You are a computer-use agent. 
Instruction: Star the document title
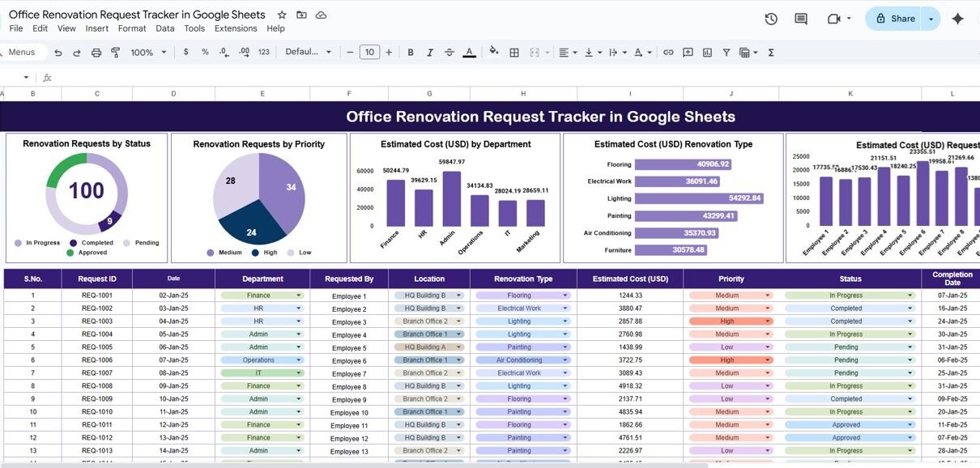tap(282, 15)
